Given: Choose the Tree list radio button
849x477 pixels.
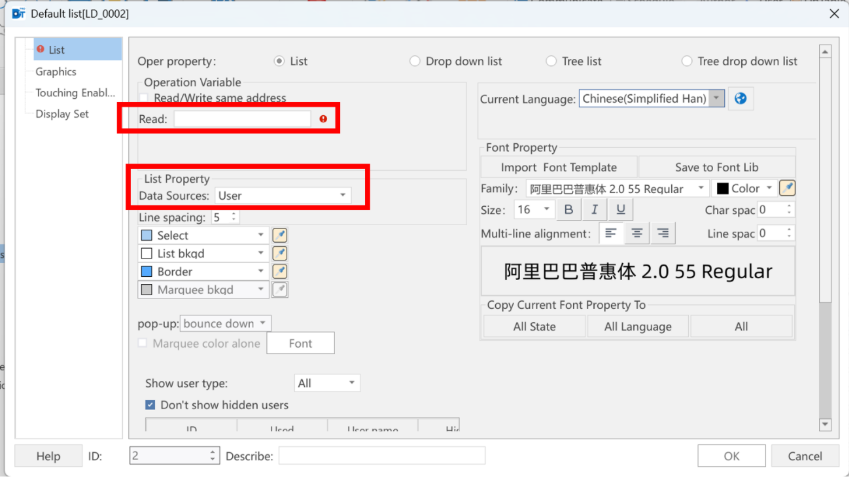Looking at the screenshot, I should pos(551,61).
